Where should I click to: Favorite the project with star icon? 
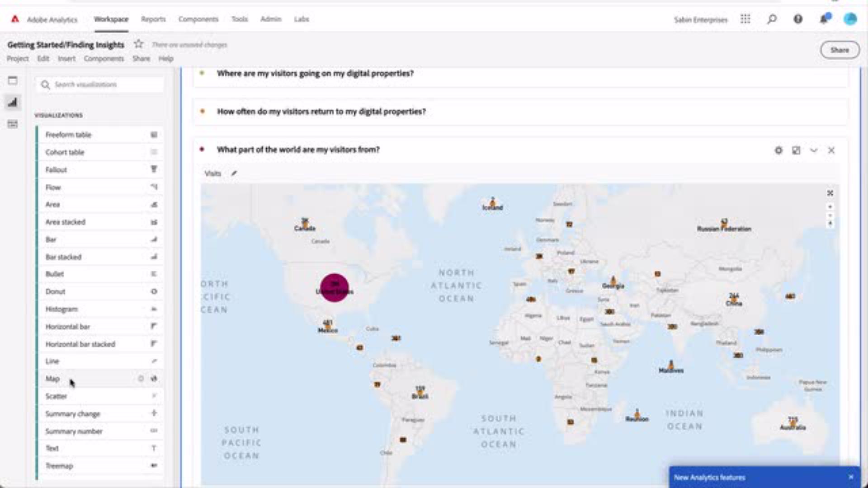point(138,44)
